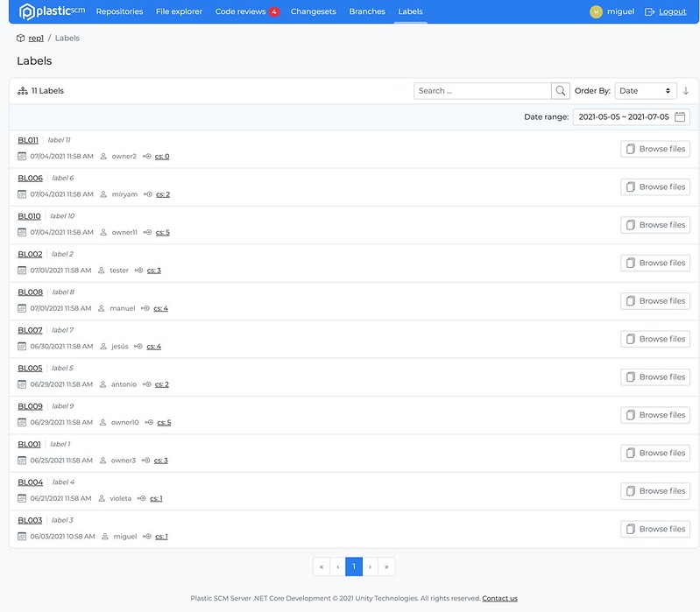The width and height of the screenshot is (700, 612).
Task: Click the logout door icon
Action: 649,12
